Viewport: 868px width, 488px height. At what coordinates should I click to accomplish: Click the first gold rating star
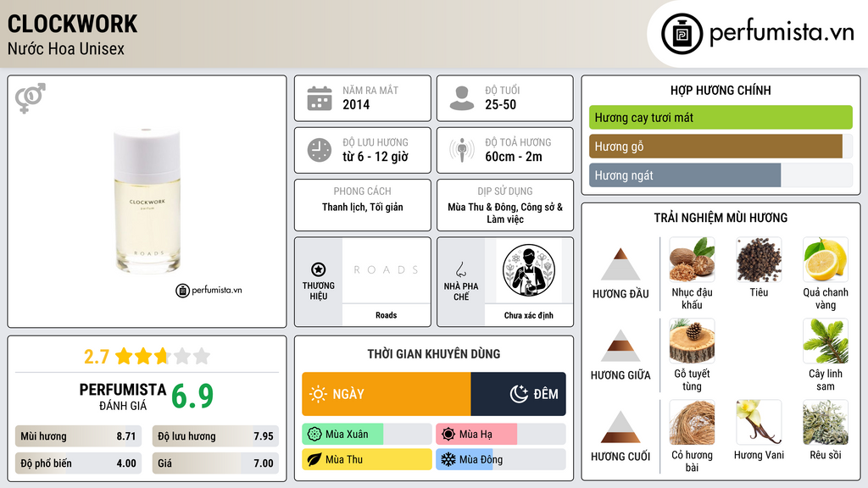(x=124, y=356)
